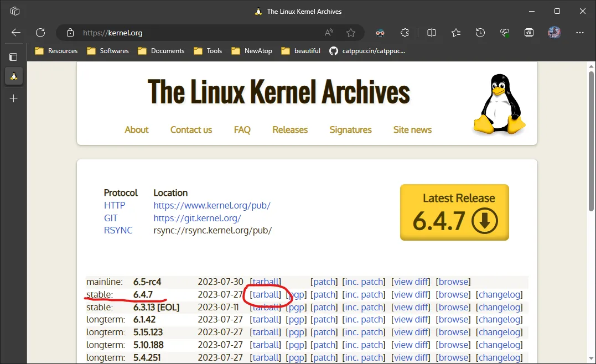Open the Resources bookmarks folder
This screenshot has width=596, height=364.
pyautogui.click(x=56, y=51)
